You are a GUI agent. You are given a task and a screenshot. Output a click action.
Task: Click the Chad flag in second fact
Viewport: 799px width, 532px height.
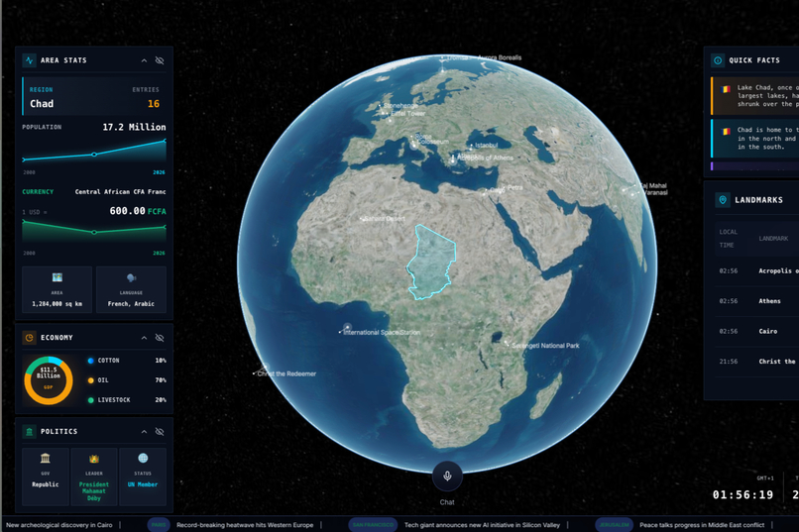[x=726, y=132]
